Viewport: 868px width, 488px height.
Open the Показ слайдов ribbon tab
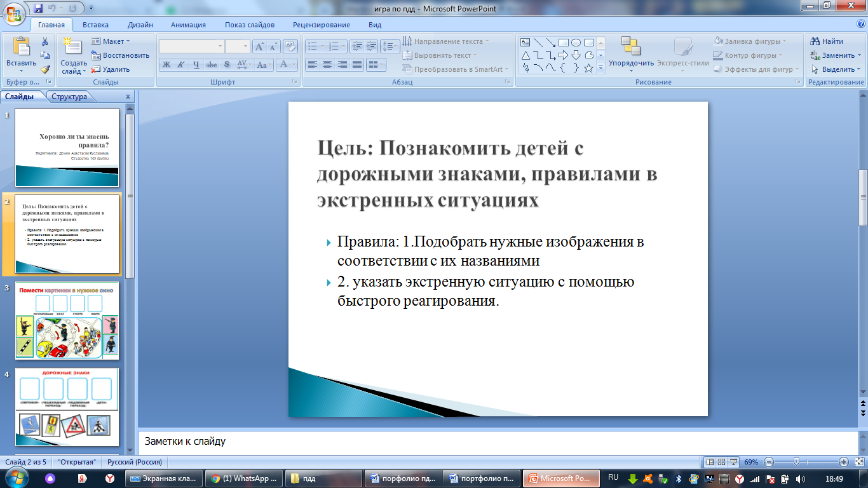point(250,25)
